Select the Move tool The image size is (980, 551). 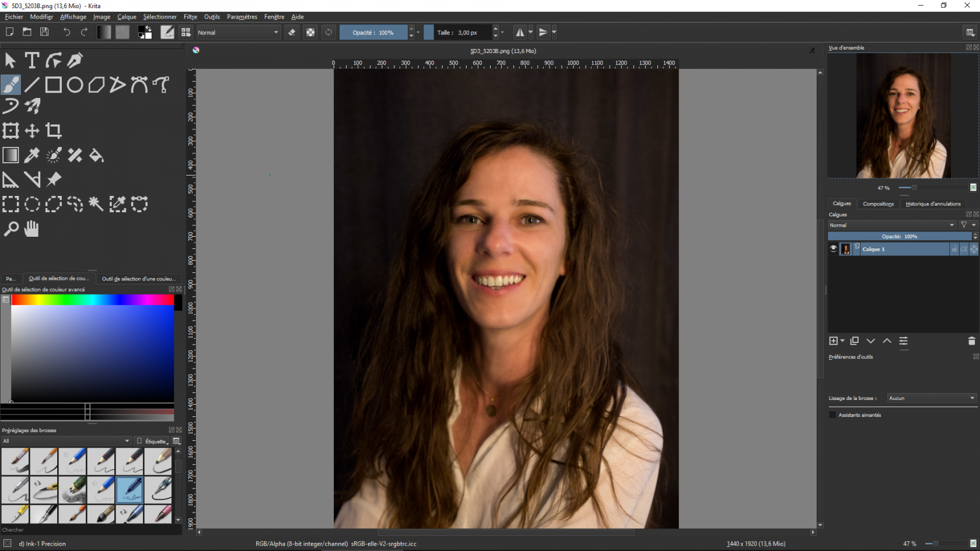(x=32, y=131)
